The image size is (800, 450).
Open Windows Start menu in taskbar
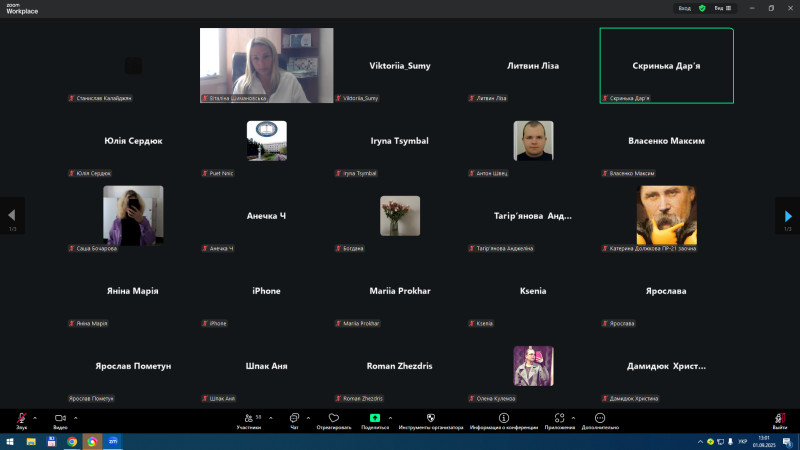click(10, 441)
